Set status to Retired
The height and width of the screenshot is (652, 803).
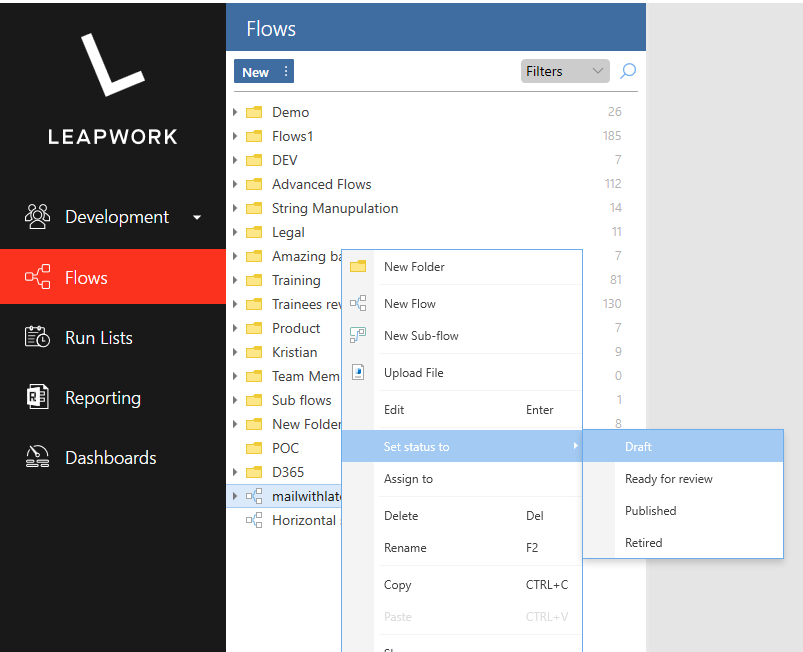683,542
